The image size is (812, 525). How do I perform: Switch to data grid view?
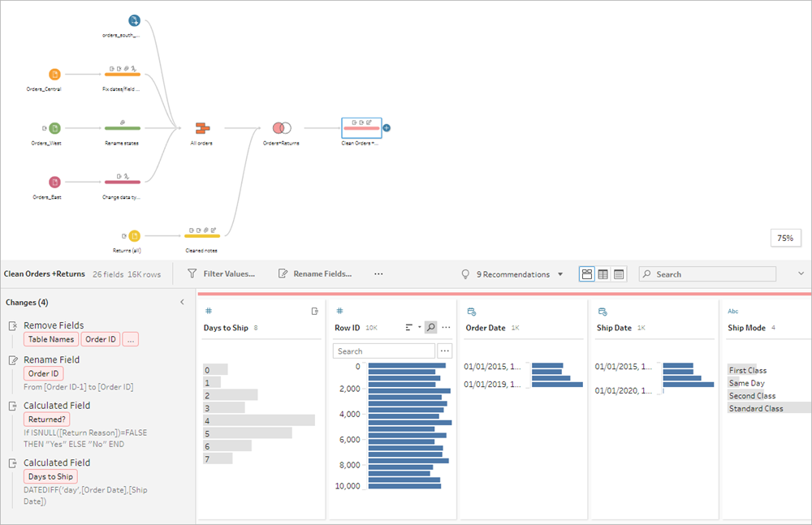click(x=603, y=274)
